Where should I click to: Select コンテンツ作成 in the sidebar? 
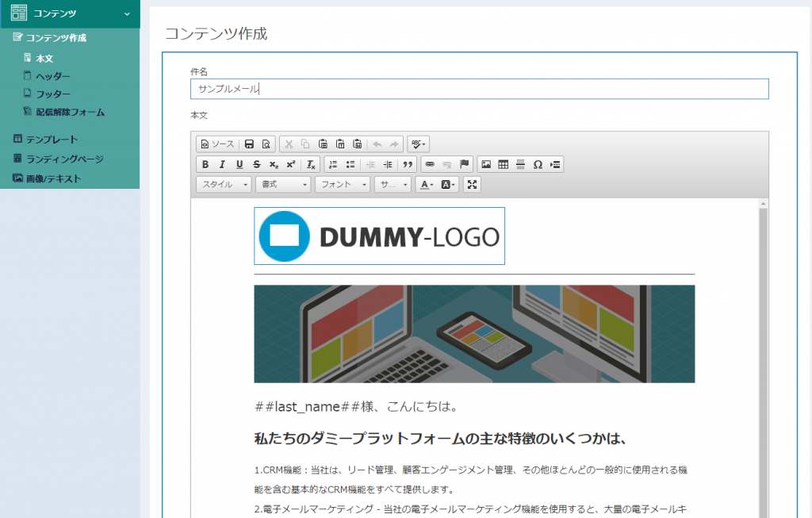pos(56,38)
